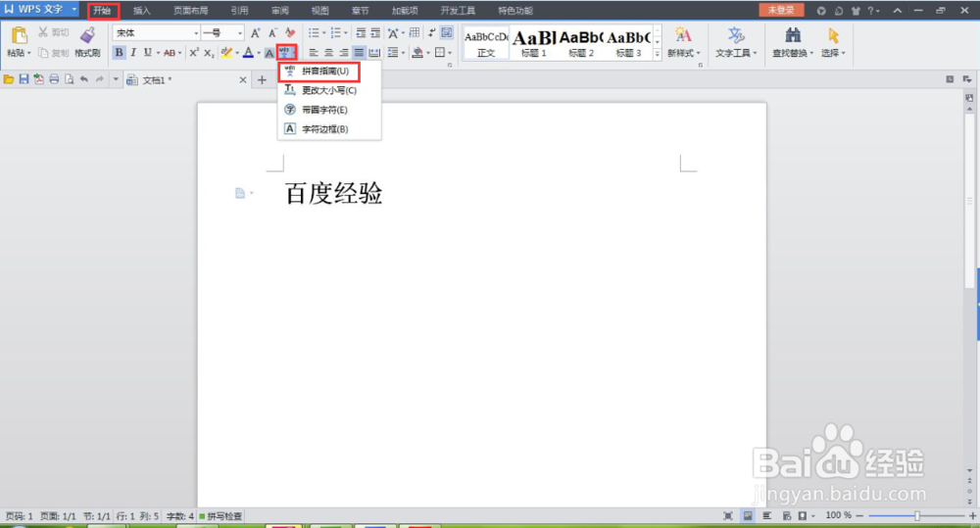This screenshot has height=528, width=980.
Task: Clear formatting with the eraser icon
Action: click(290, 32)
